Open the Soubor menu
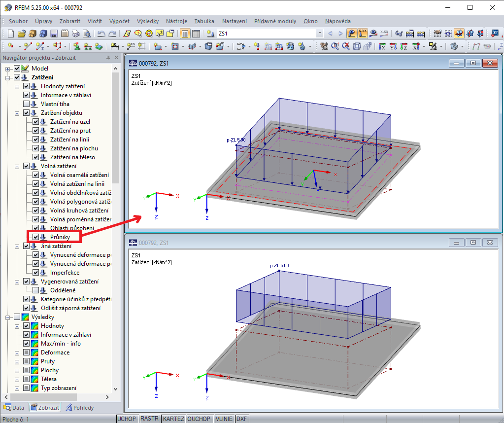This screenshot has height=423, width=504. coord(18,21)
